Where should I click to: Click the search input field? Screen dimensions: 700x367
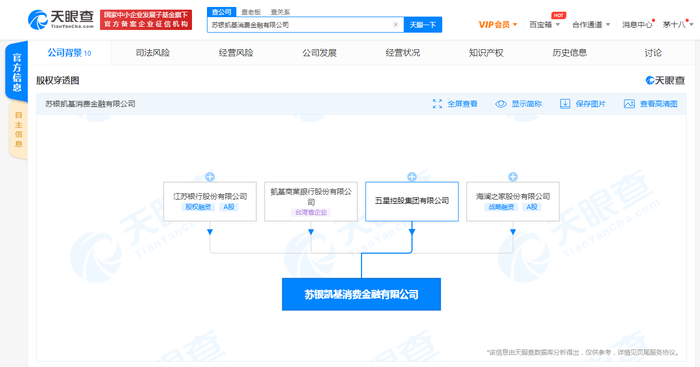(x=301, y=25)
